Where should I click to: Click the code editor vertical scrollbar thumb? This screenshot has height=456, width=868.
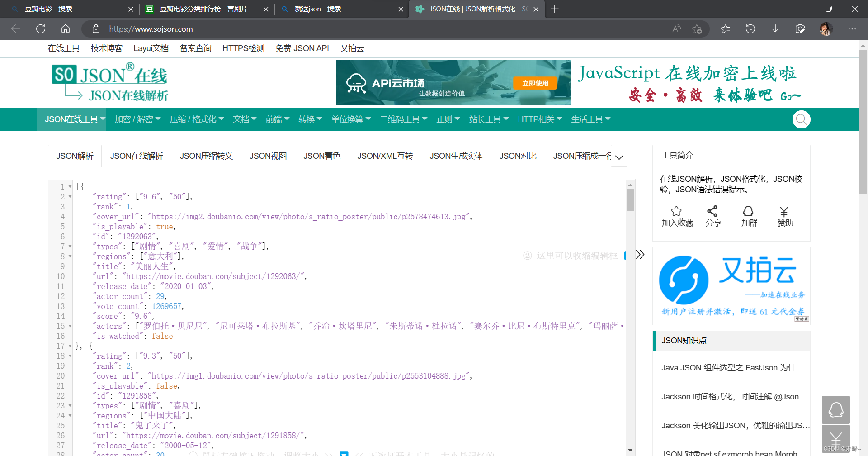(x=630, y=200)
